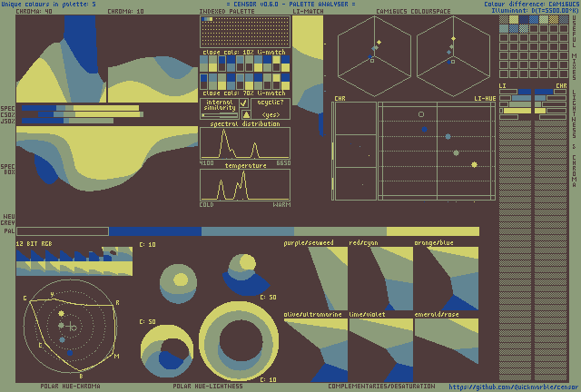Click the 12 BIT RGB strip
Screen dimensions: 581x392
74,261
